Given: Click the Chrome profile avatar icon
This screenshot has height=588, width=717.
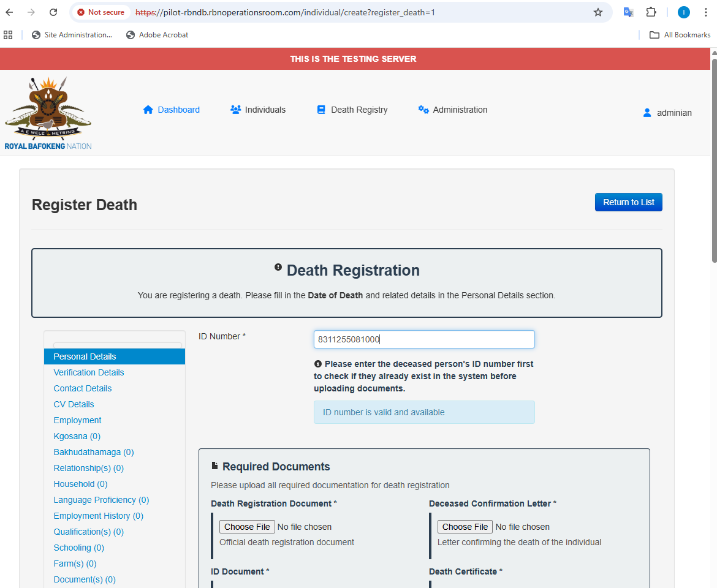Looking at the screenshot, I should pyautogui.click(x=683, y=12).
